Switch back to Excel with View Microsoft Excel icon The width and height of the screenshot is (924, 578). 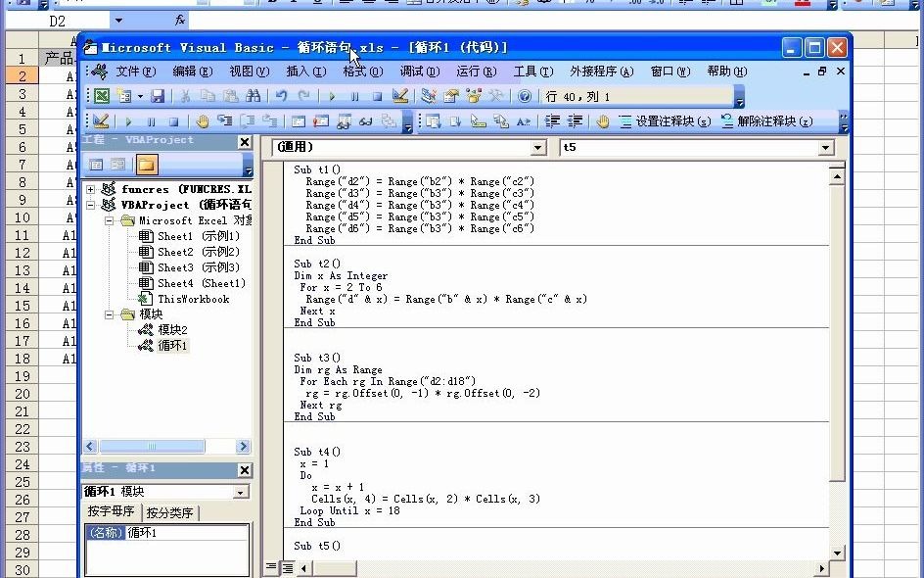point(103,95)
